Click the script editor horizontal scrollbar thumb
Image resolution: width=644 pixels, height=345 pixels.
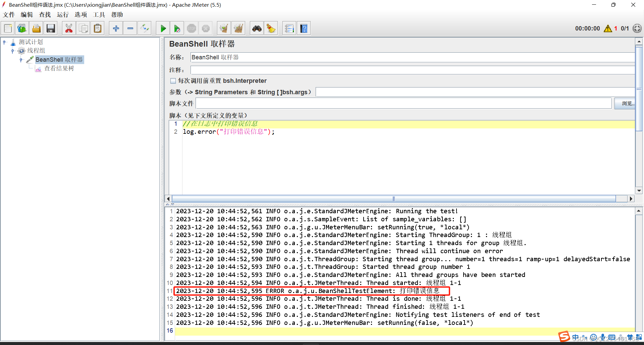pyautogui.click(x=394, y=199)
